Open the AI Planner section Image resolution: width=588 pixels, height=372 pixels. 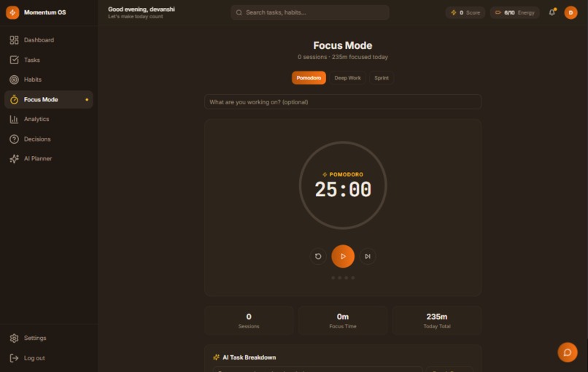[x=48, y=158]
